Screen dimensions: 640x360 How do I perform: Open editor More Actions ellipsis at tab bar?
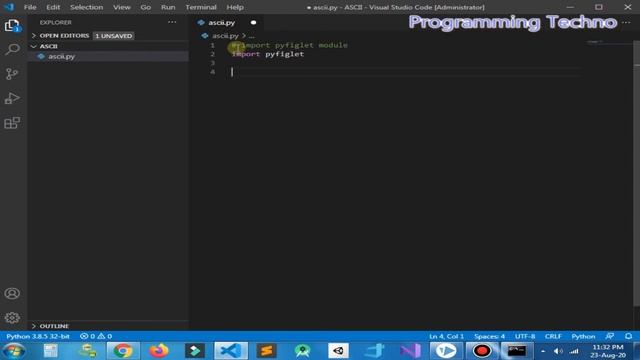tap(626, 22)
